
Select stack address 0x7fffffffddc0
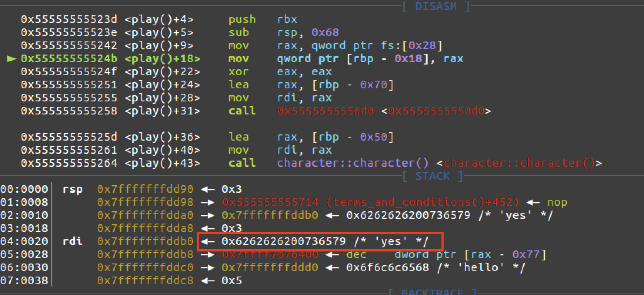pos(145,267)
